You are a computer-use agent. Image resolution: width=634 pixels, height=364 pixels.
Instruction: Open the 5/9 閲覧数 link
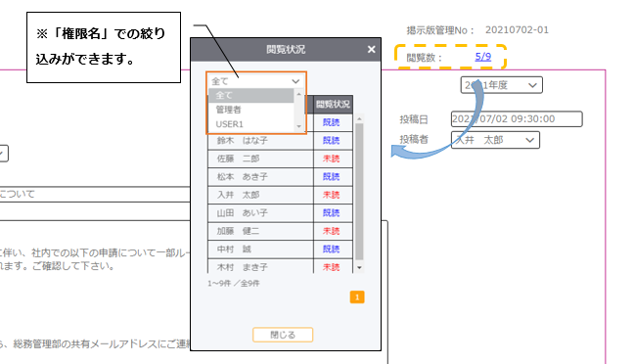[483, 57]
